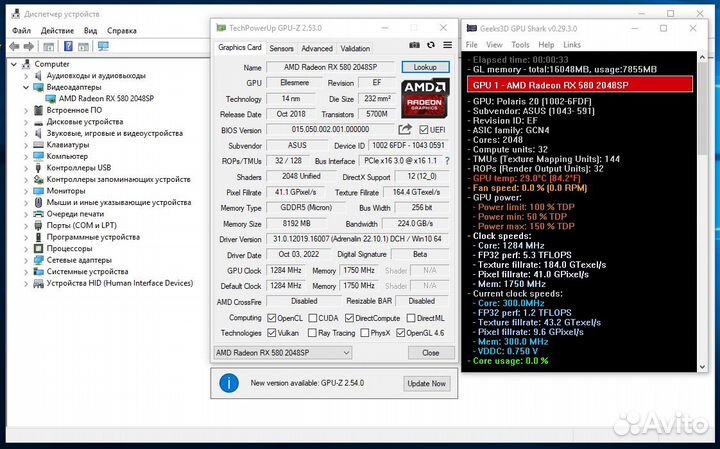The image size is (720, 449).
Task: Collapse the Computer root node
Action: click(14, 64)
